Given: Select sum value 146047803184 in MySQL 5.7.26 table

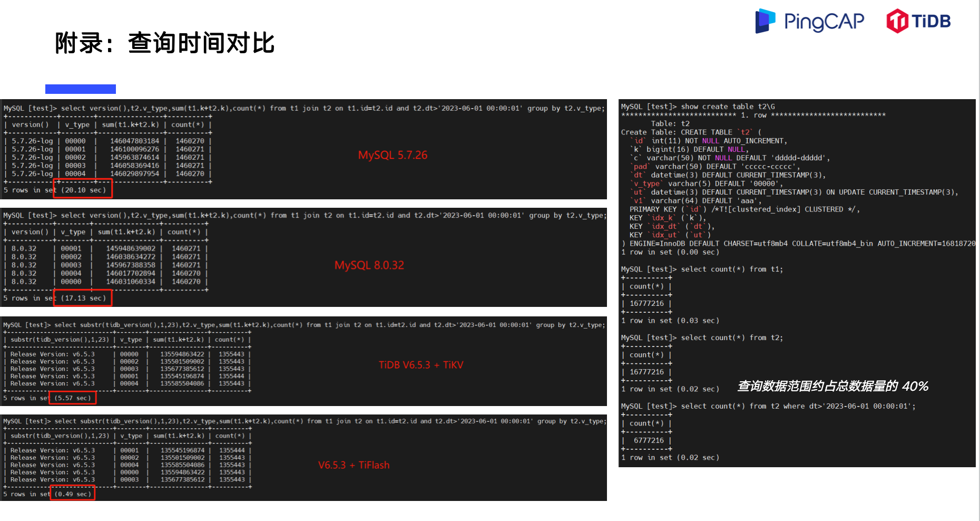Looking at the screenshot, I should [x=134, y=141].
